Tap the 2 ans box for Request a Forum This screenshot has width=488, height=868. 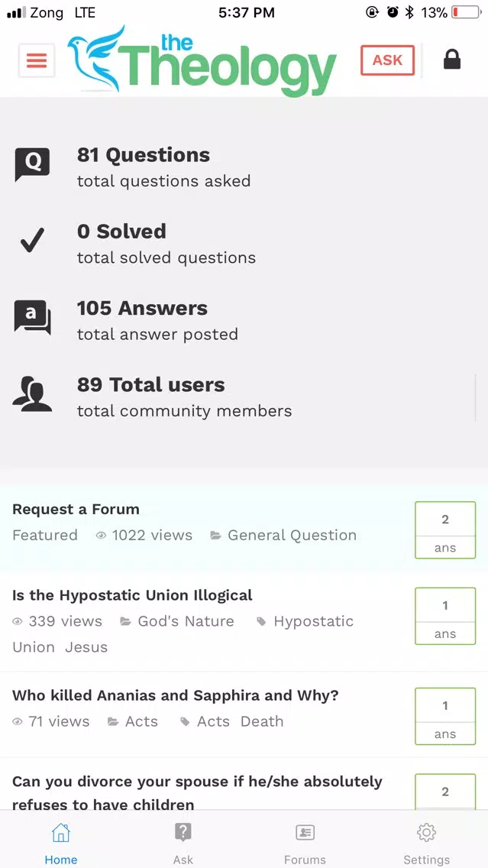point(445,530)
